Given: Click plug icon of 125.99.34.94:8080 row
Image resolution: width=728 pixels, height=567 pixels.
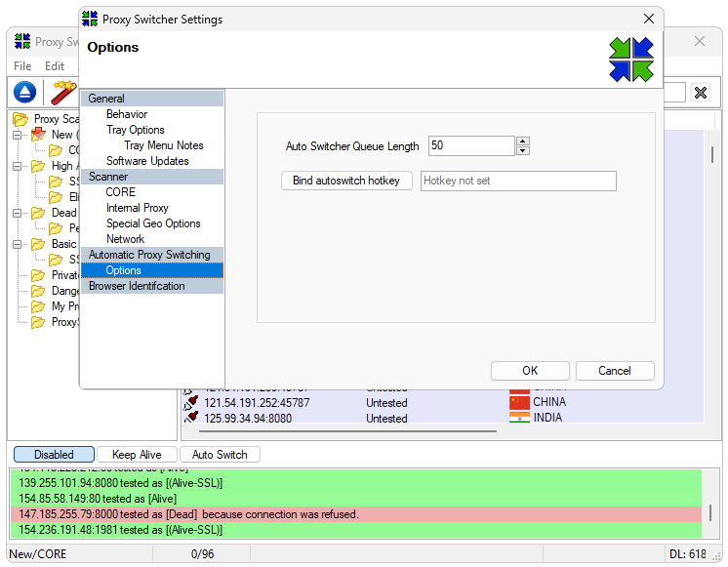Looking at the screenshot, I should click(191, 417).
